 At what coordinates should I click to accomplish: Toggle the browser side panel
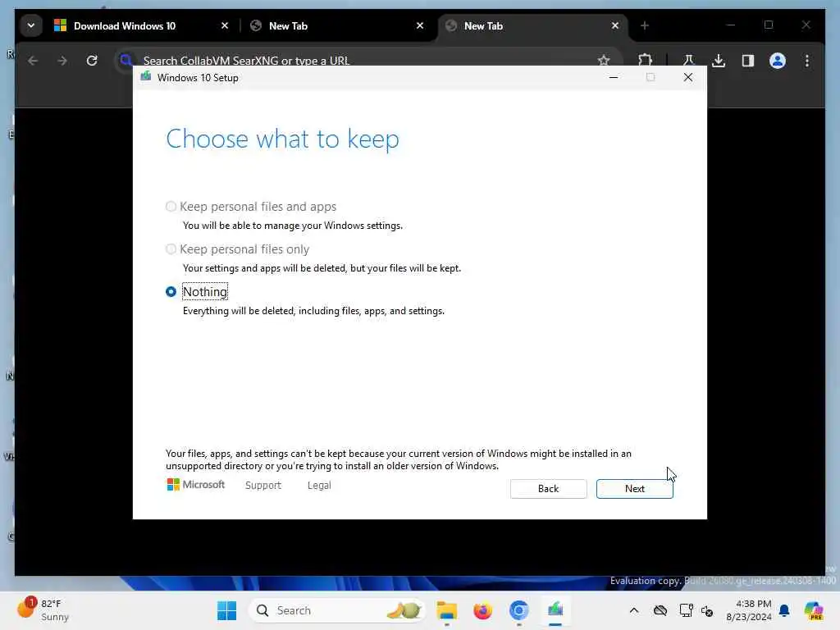pos(748,61)
